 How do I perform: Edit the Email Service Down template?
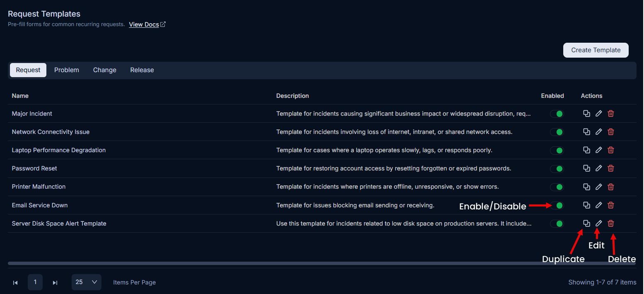pyautogui.click(x=598, y=205)
